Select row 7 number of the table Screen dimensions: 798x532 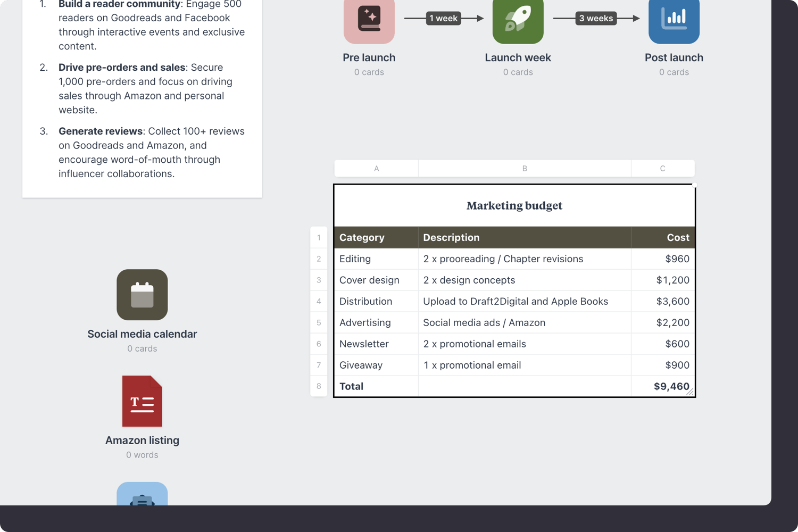click(x=319, y=365)
